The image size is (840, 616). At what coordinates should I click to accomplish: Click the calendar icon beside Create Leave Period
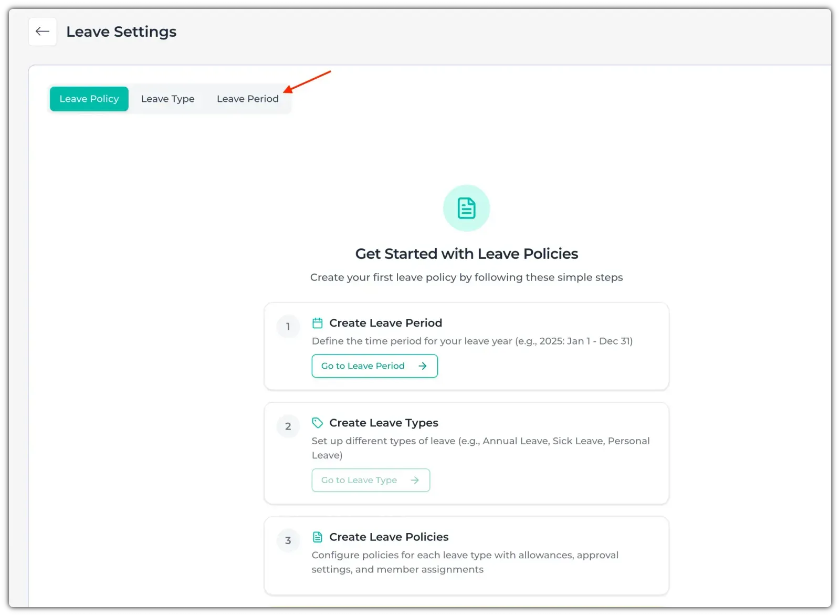click(318, 323)
